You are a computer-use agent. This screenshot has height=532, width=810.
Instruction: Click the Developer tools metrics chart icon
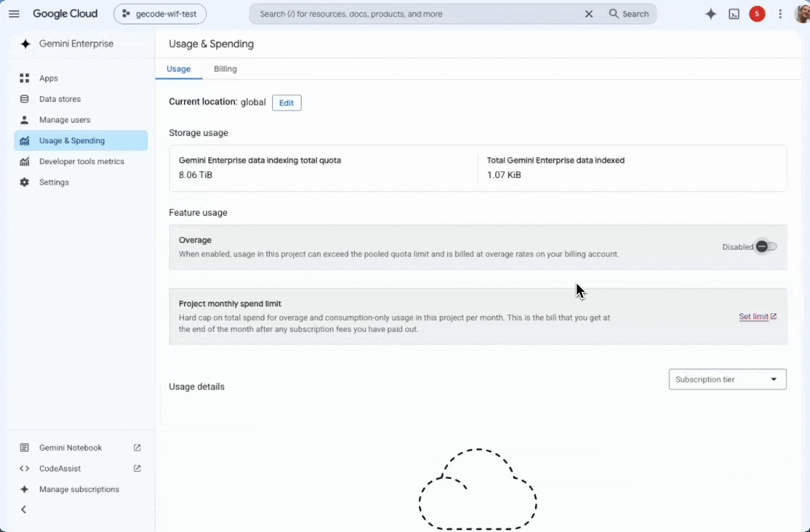pos(24,161)
